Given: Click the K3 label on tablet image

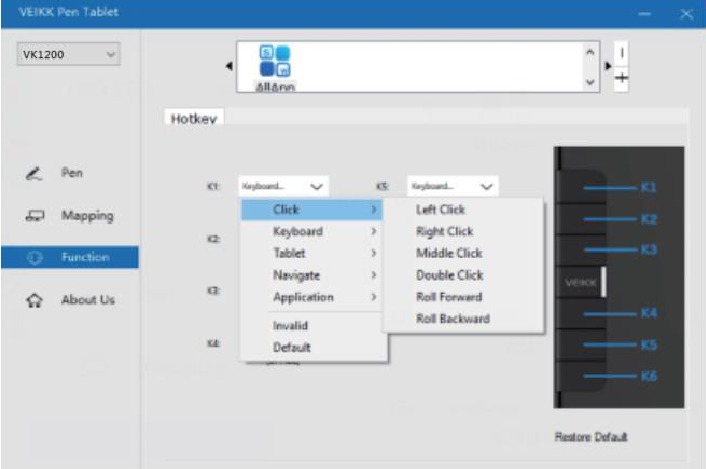Looking at the screenshot, I should pyautogui.click(x=648, y=249).
